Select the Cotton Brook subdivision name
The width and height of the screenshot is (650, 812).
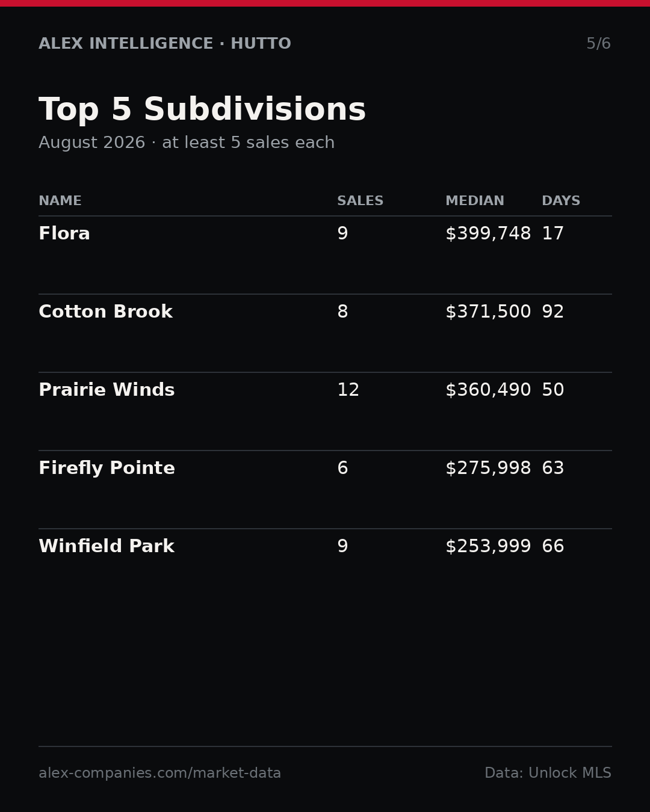coord(105,312)
